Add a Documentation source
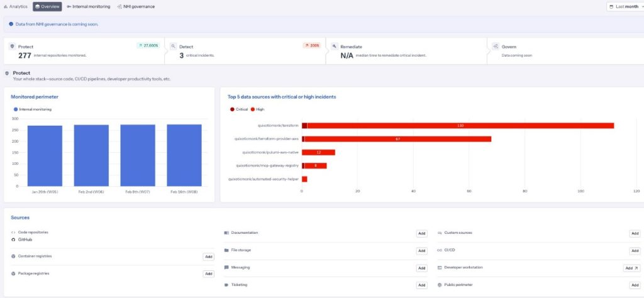 point(421,233)
